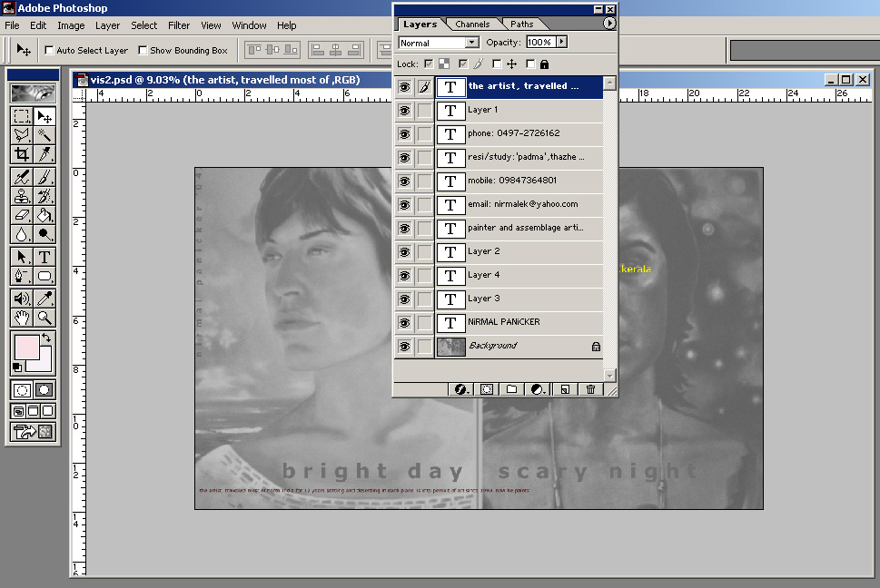Click the foreground color swatch
880x588 pixels.
coord(26,347)
